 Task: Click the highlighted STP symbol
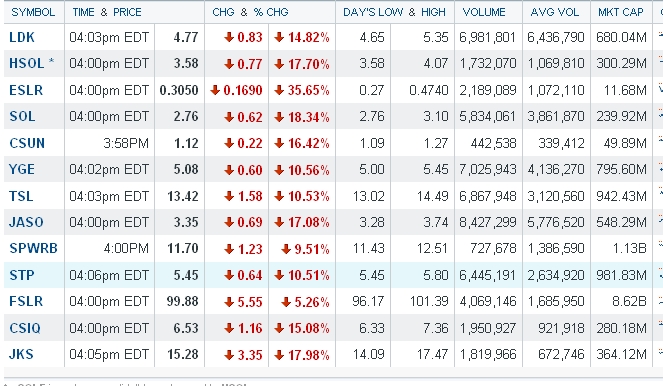click(22, 275)
